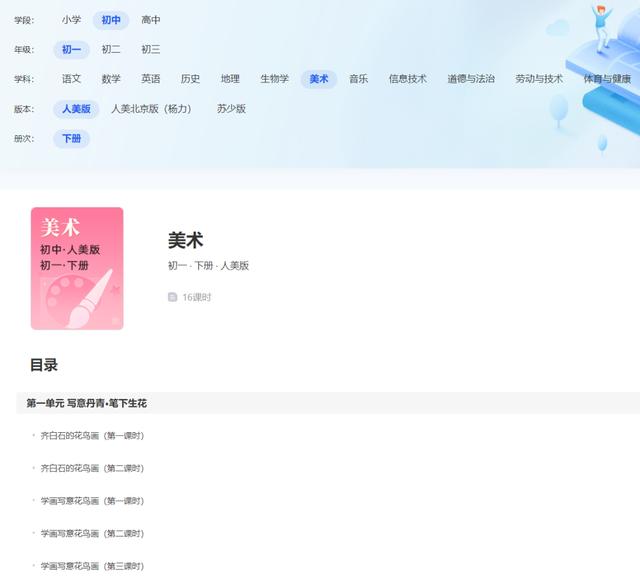Open 学画写意花鸟画（第三课时）lesson
640x578 pixels.
click(x=92, y=566)
